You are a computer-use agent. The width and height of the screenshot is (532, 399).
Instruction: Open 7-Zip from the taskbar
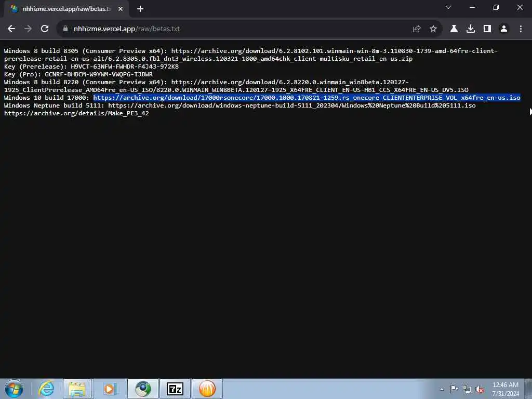tap(175, 389)
